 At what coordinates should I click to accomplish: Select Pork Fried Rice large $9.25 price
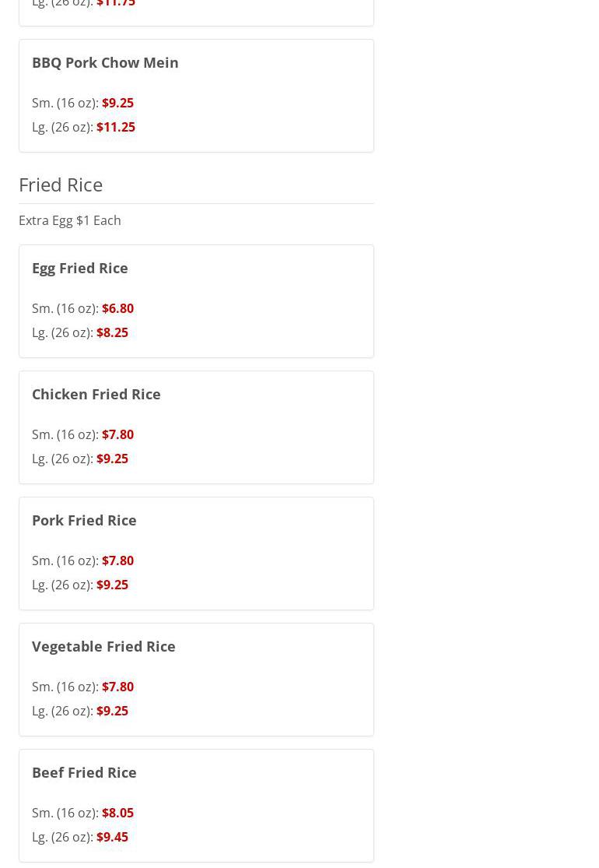112,585
